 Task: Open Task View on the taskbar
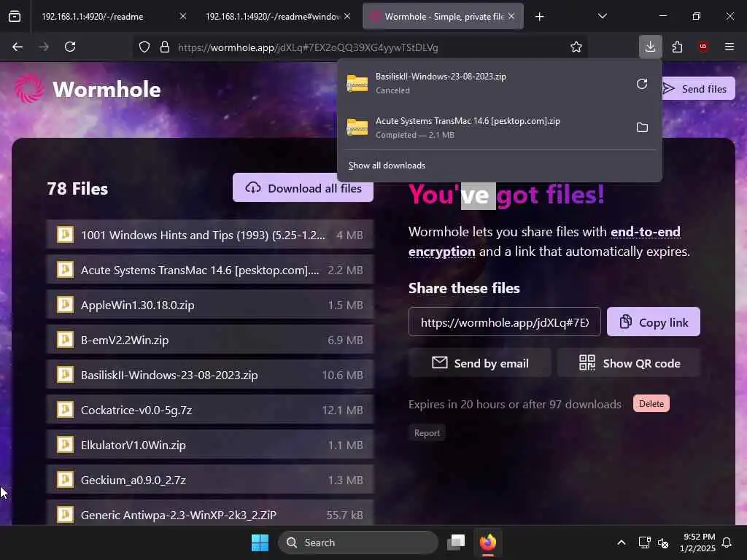[456, 542]
